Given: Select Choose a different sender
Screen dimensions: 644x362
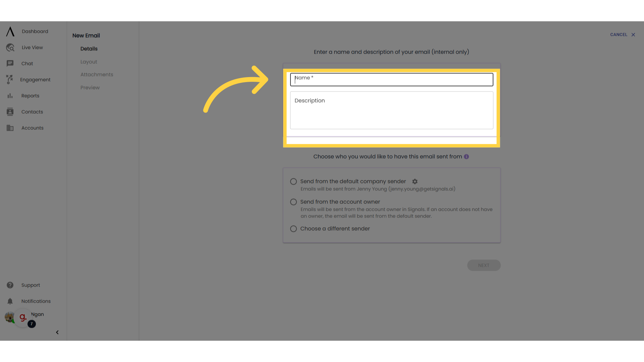Looking at the screenshot, I should [293, 229].
